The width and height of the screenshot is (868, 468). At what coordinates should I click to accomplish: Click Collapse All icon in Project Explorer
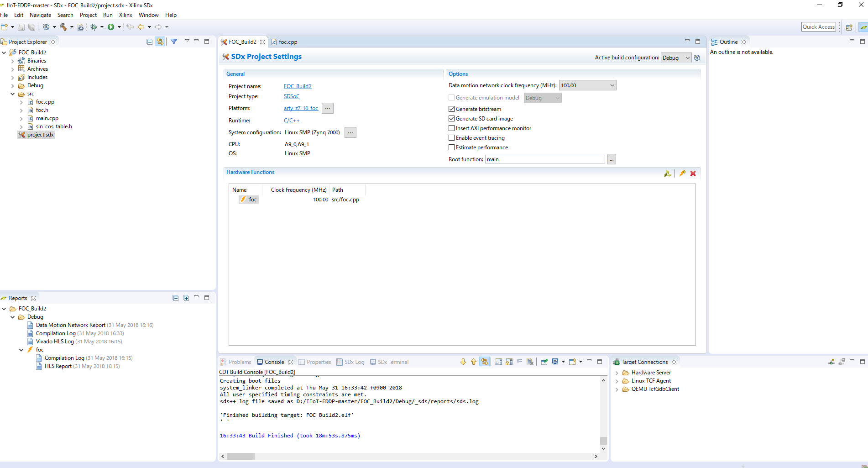149,42
